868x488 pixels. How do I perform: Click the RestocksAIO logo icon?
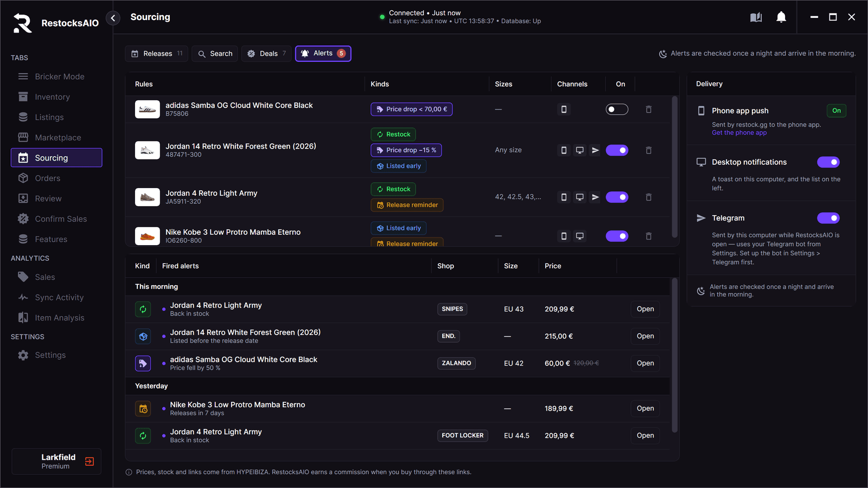(x=23, y=23)
